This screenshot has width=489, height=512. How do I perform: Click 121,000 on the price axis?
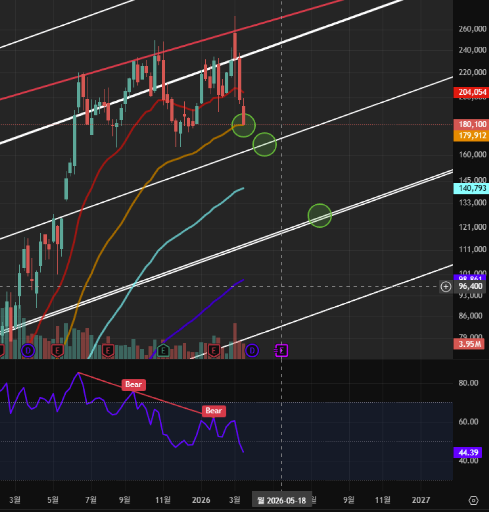coord(472,227)
